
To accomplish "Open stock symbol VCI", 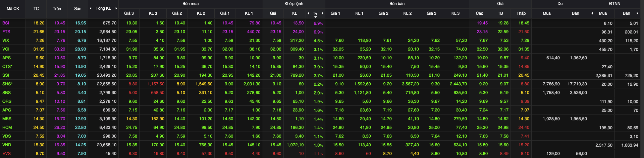I will tap(6, 49).
